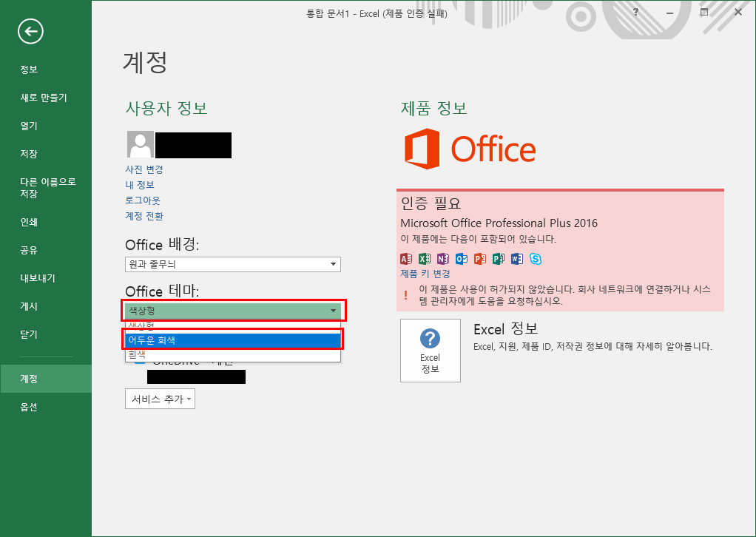Viewport: 756px width, 537px height.
Task: Click the 내 정보 link
Action: point(140,185)
